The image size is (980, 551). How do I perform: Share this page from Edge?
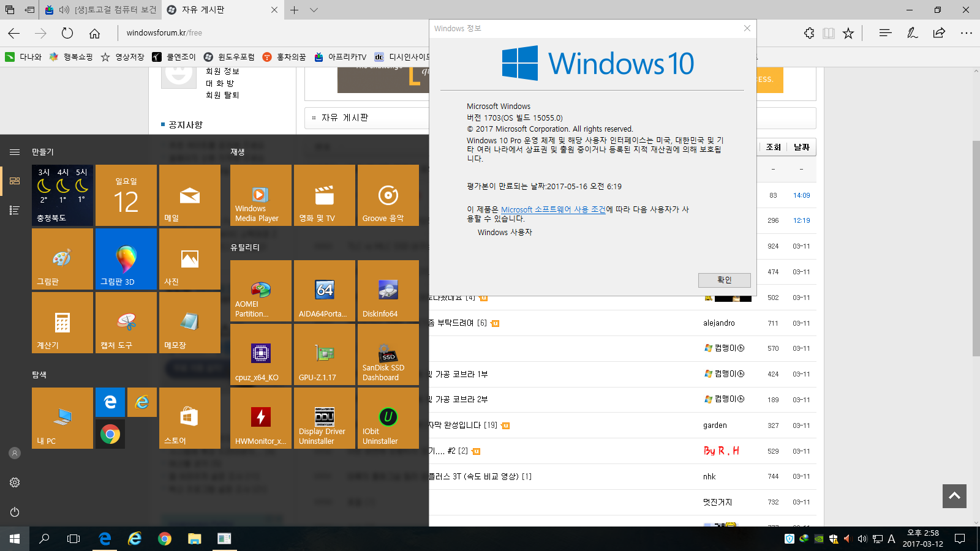[939, 33]
